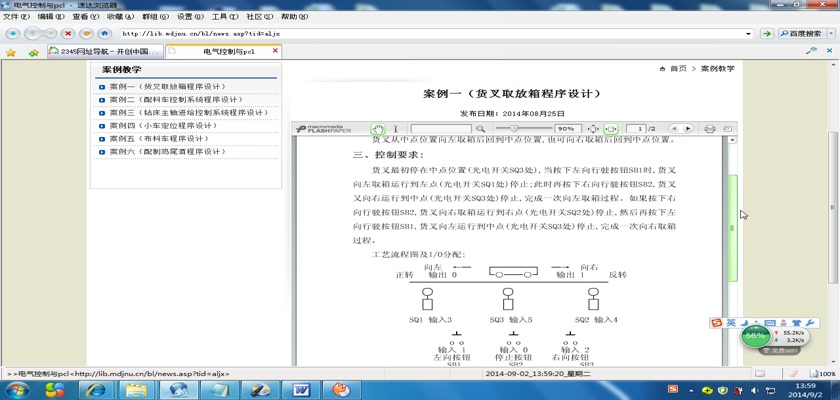Screen dimensions: 840x400
Task: Open the 查看 menu
Action: pos(86,17)
